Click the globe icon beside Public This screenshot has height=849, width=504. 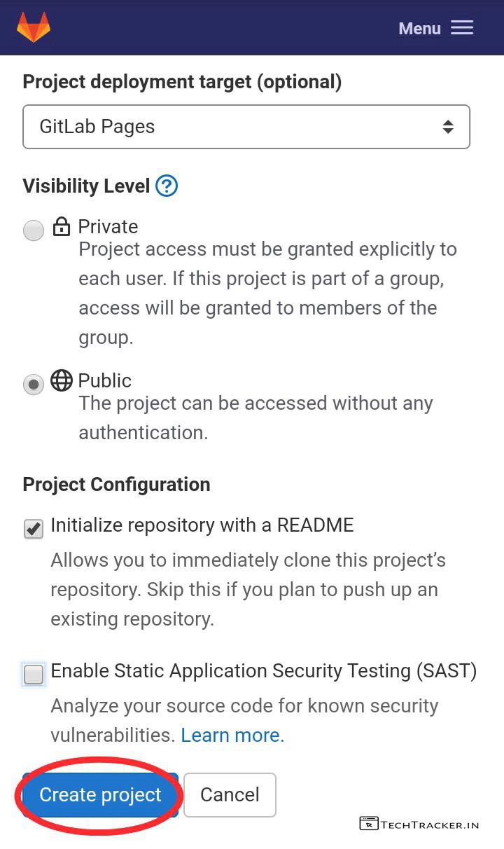click(x=62, y=380)
